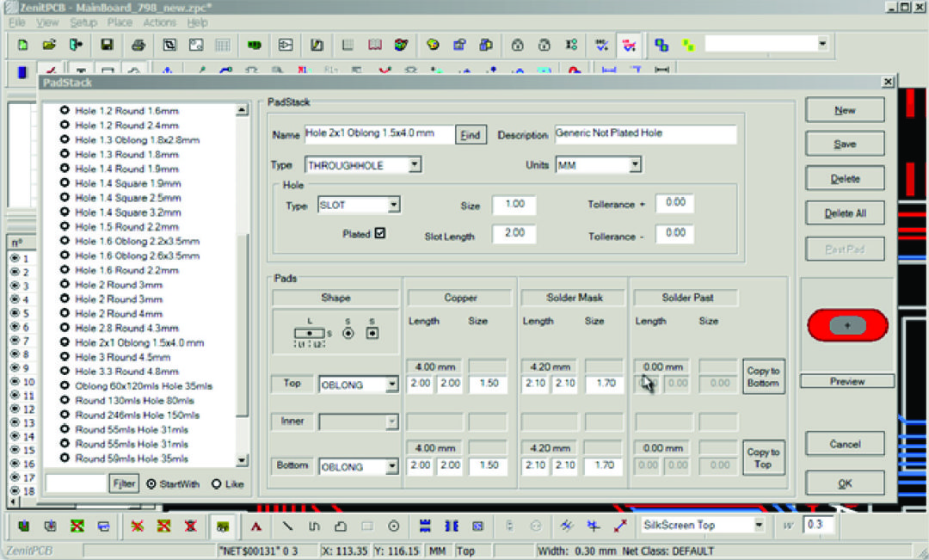The width and height of the screenshot is (929, 560).
Task: Select the line drawing tool in bottom toolbar
Action: [x=287, y=526]
